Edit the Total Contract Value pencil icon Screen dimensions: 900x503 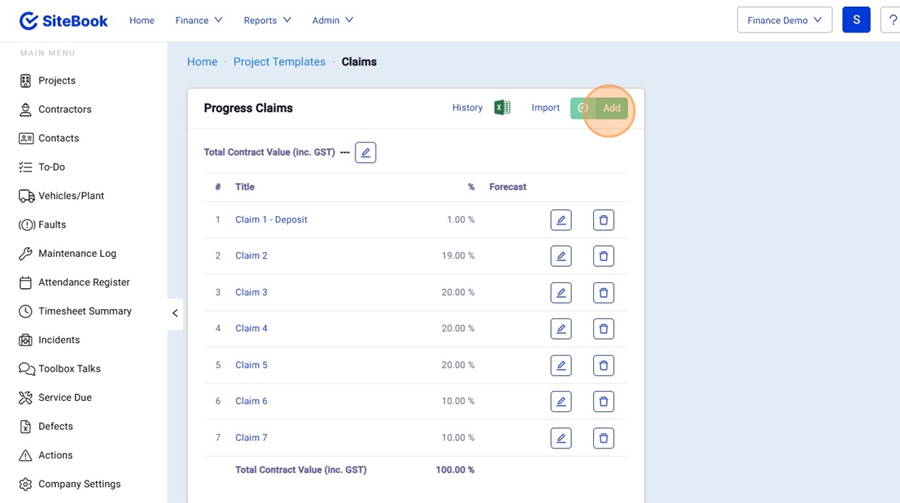coord(365,153)
